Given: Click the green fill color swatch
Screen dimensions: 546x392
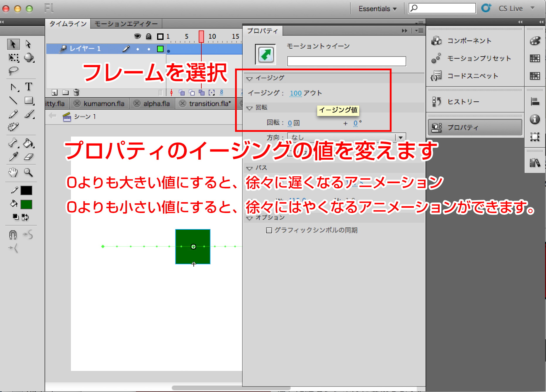Looking at the screenshot, I should (x=26, y=204).
